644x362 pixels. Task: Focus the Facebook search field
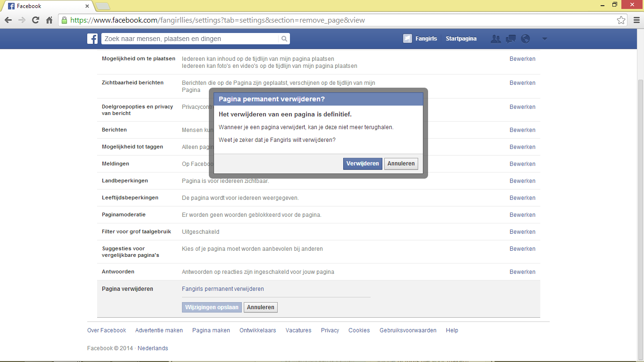(x=190, y=39)
